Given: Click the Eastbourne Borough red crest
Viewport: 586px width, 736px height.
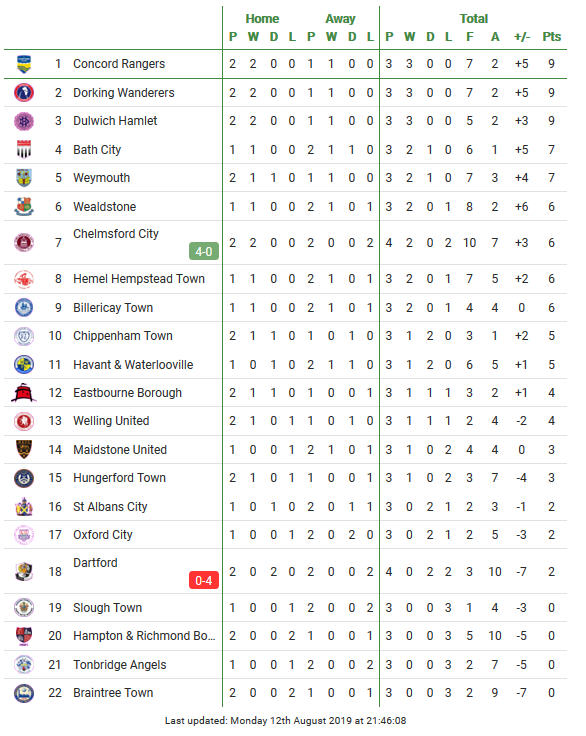Looking at the screenshot, I should pyautogui.click(x=24, y=392).
